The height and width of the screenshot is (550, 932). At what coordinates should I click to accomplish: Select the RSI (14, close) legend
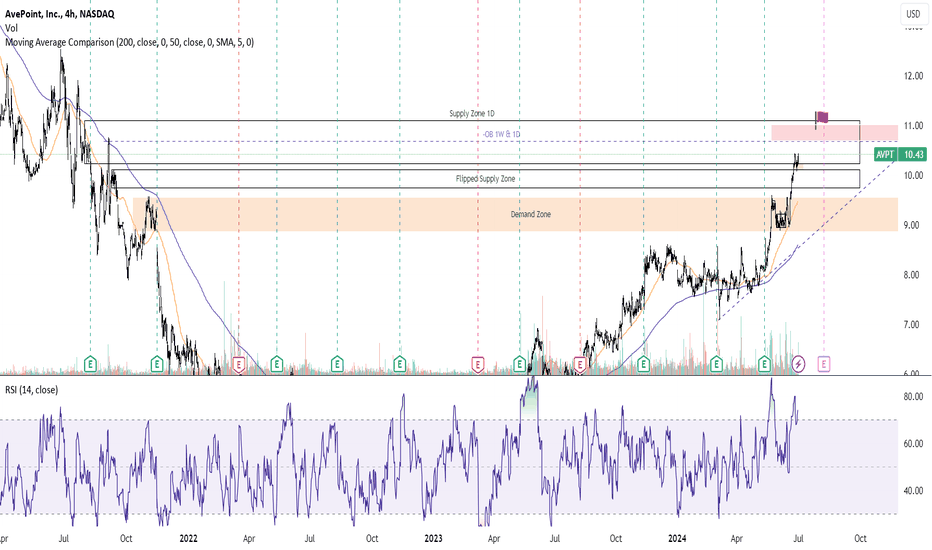tap(32, 390)
